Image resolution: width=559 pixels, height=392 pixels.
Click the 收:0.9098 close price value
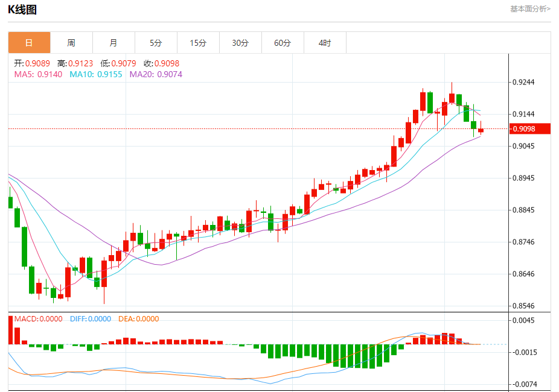point(162,63)
